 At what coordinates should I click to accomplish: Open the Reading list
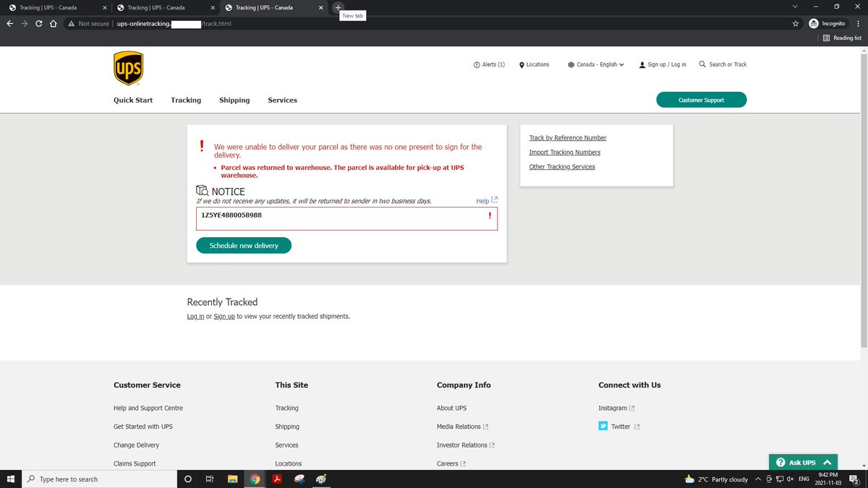click(843, 38)
